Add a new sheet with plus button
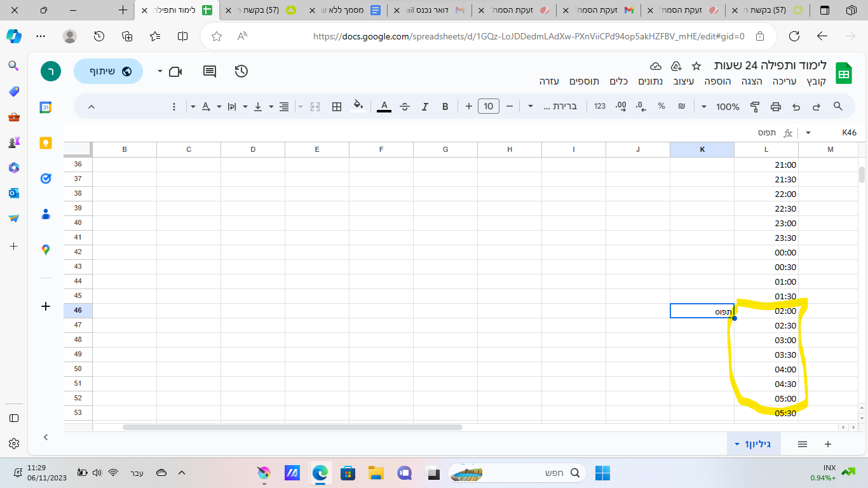The width and height of the screenshot is (868, 488). pos(827,444)
